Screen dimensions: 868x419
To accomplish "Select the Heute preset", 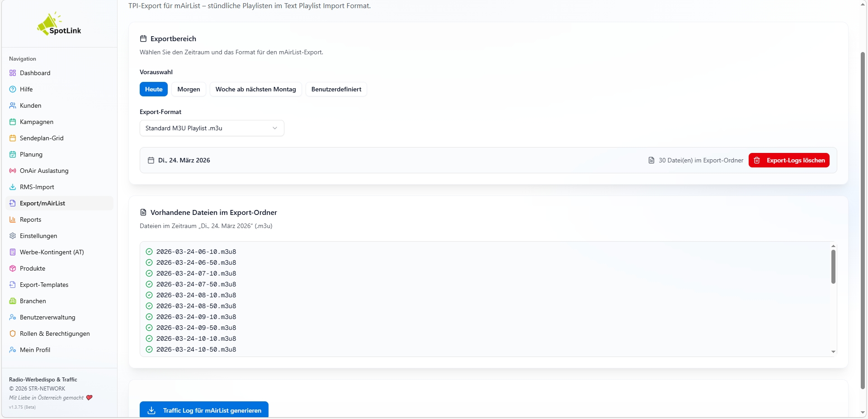I will coord(153,89).
